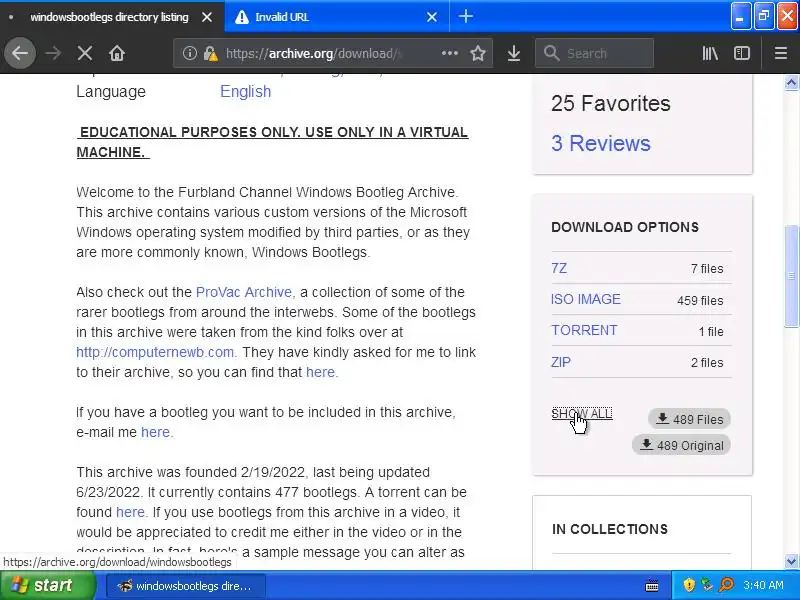Click the '25 Favorites' text
This screenshot has height=600, width=800.
coord(611,104)
